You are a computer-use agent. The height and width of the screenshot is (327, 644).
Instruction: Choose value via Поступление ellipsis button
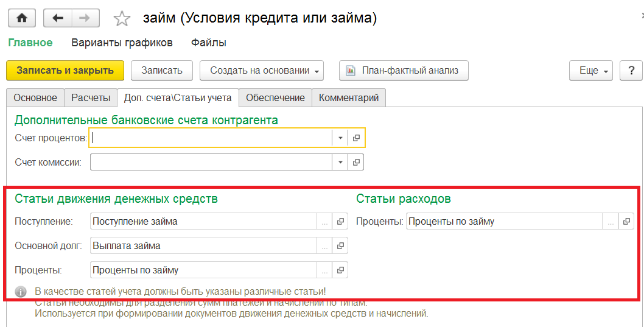[x=324, y=222]
